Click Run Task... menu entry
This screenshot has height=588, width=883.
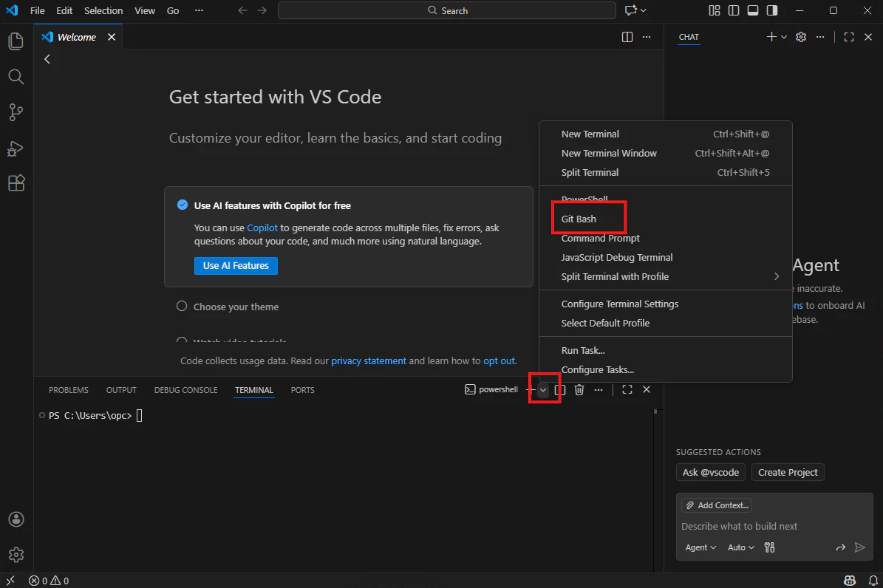[666, 350]
